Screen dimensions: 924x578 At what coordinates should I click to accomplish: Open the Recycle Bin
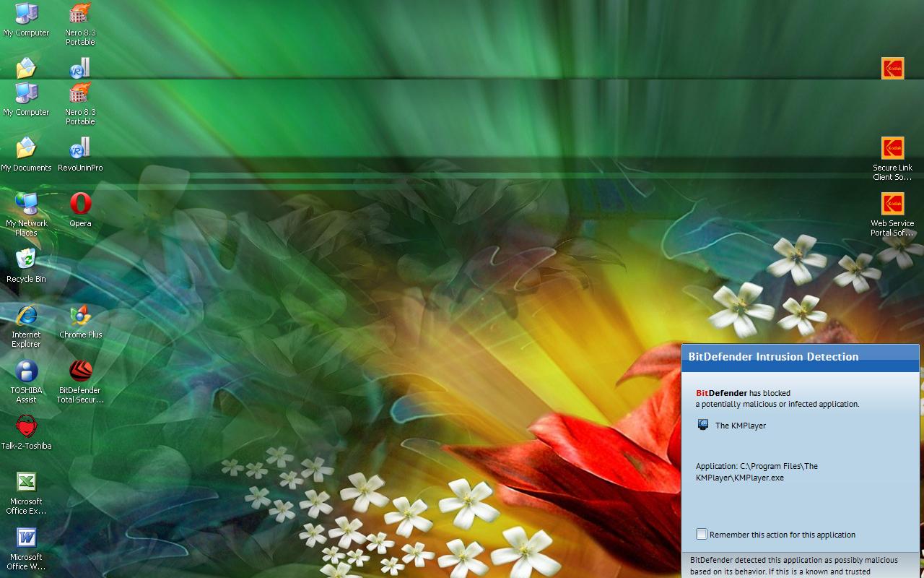pos(26,266)
